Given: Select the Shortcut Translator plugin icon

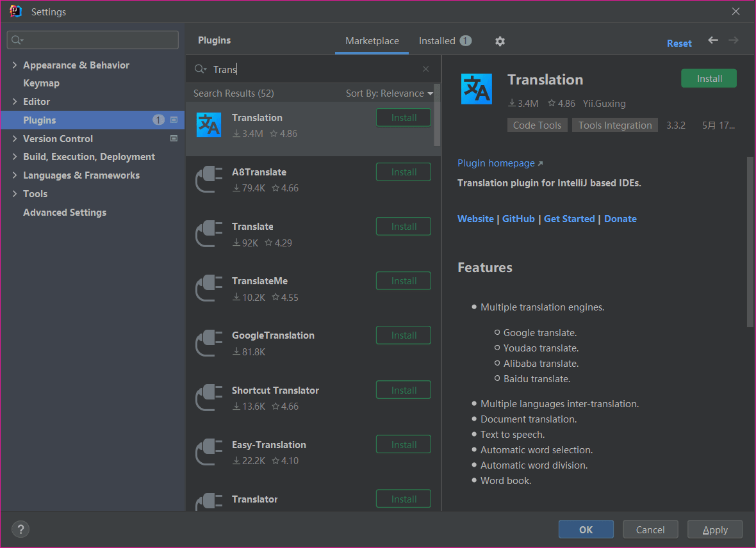Looking at the screenshot, I should pos(209,398).
